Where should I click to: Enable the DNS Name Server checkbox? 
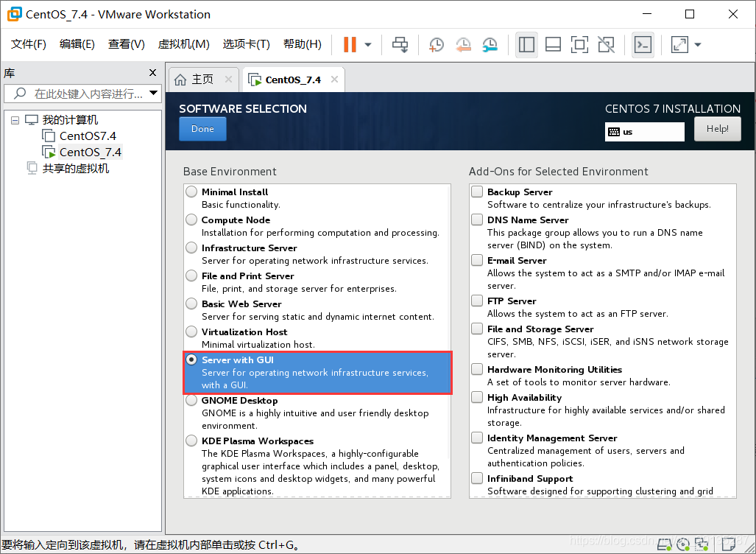click(x=477, y=220)
